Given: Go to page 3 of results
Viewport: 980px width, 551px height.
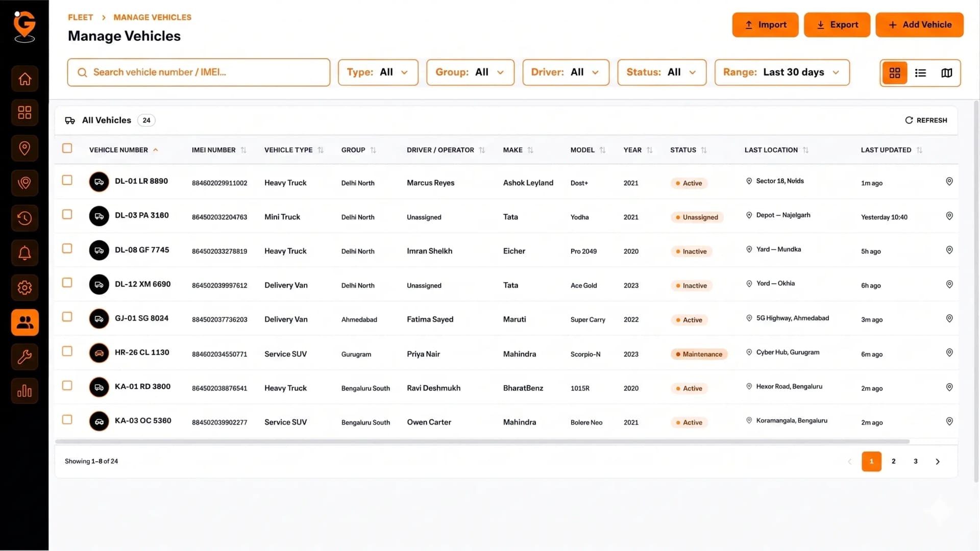Looking at the screenshot, I should point(915,462).
